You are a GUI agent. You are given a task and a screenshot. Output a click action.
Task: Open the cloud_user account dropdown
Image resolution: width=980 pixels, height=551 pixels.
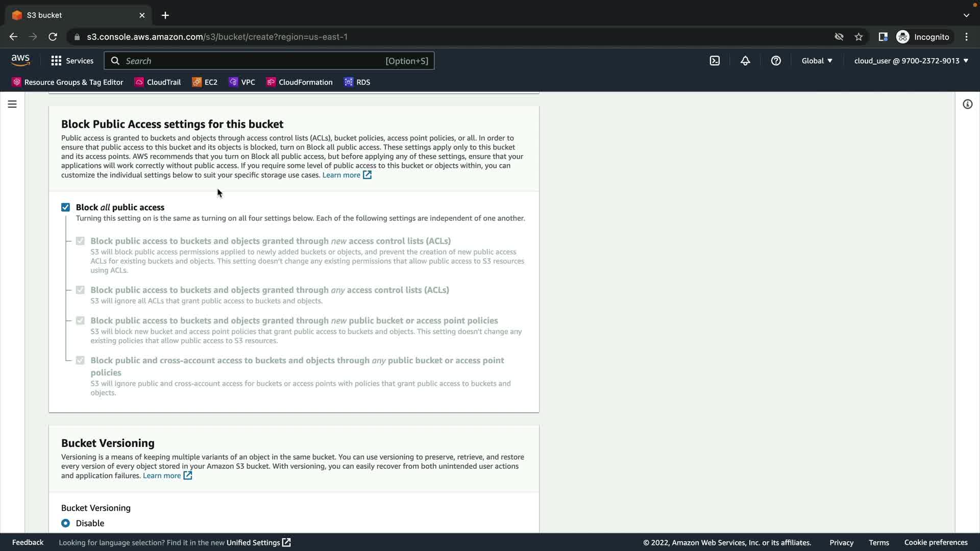[x=911, y=61]
